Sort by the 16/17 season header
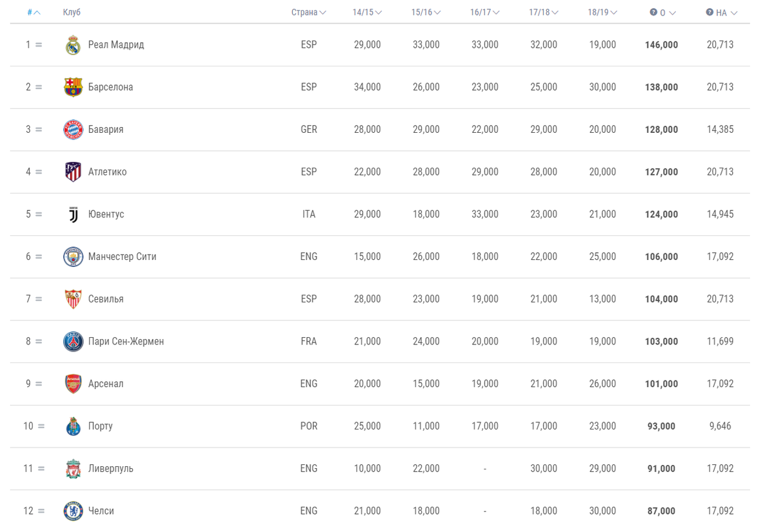Viewport: 774px width, 532px height. pyautogui.click(x=485, y=12)
